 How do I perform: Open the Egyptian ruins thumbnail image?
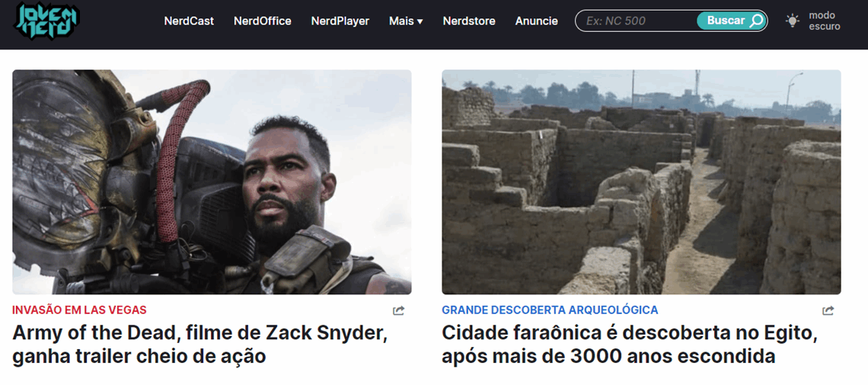pyautogui.click(x=642, y=181)
